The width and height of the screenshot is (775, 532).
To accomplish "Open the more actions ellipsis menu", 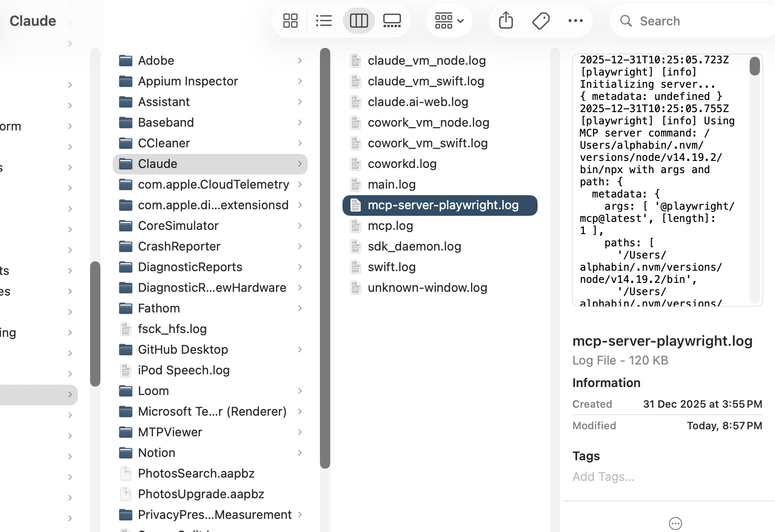I will tap(575, 21).
